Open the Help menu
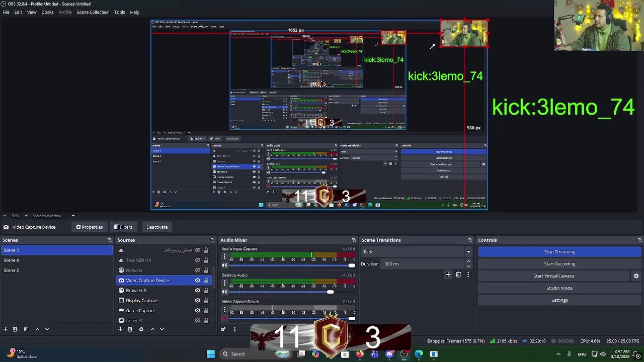The image size is (644, 362). [x=135, y=12]
